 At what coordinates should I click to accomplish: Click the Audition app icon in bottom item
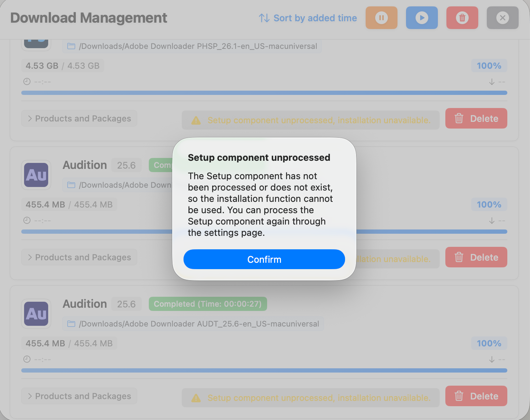[36, 314]
